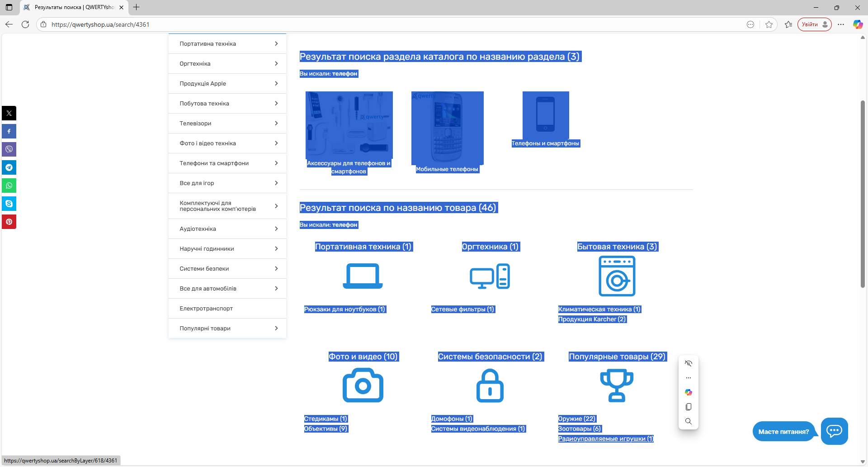Click the Viber share icon
The image size is (868, 467).
[9, 149]
